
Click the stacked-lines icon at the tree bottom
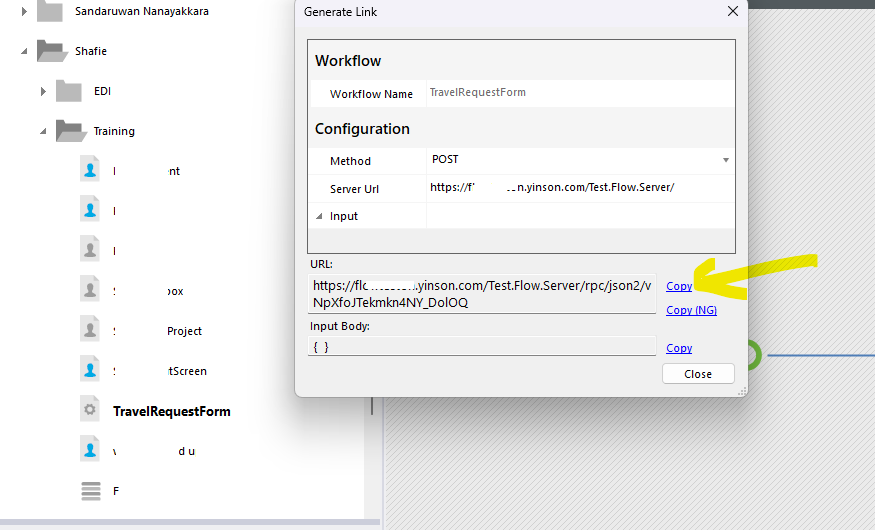pos(90,491)
